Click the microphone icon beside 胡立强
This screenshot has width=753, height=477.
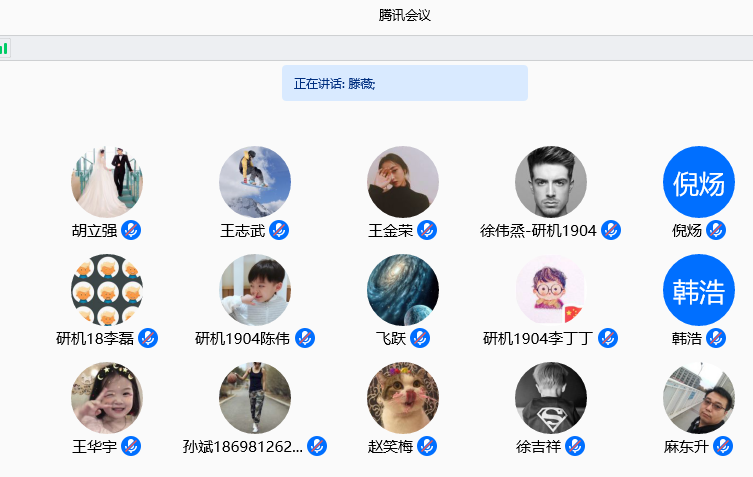coord(131,231)
